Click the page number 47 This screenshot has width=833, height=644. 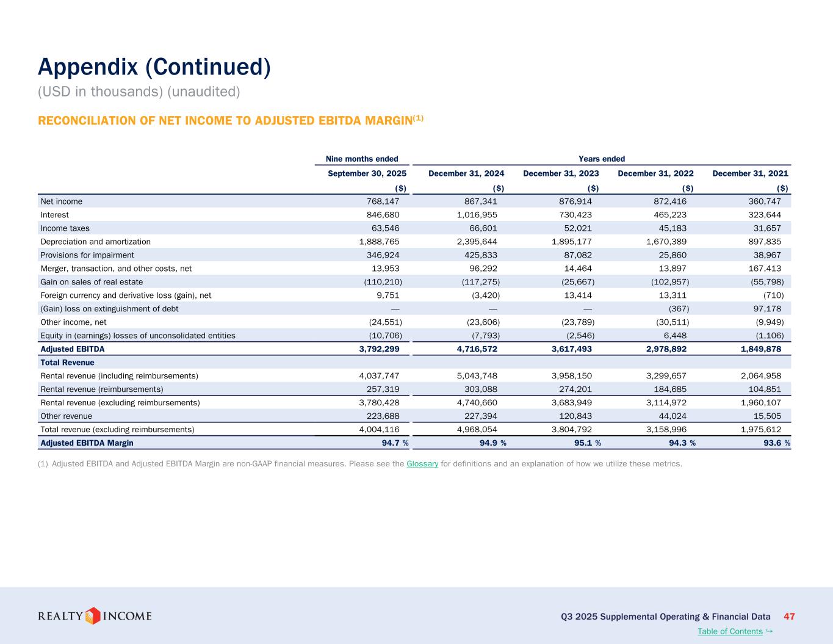(x=789, y=617)
